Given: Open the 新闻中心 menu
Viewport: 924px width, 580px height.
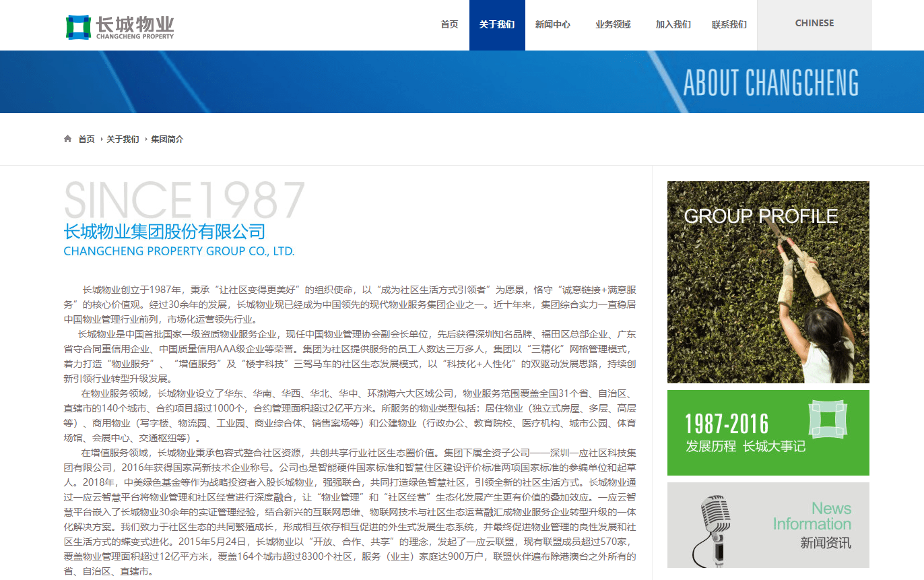Looking at the screenshot, I should [554, 25].
